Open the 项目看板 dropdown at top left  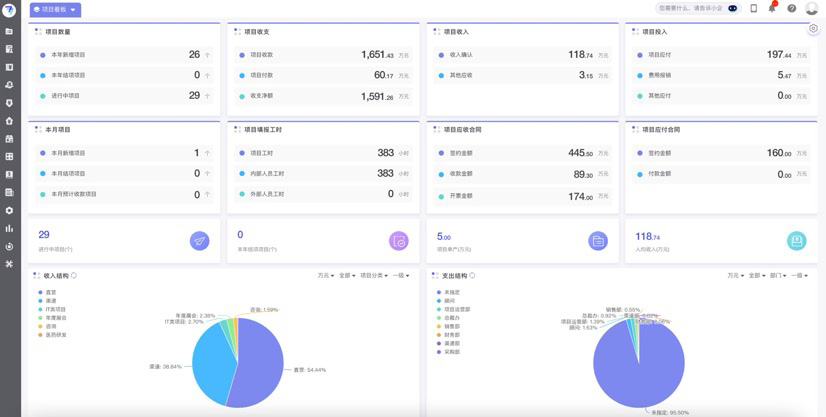[x=55, y=9]
